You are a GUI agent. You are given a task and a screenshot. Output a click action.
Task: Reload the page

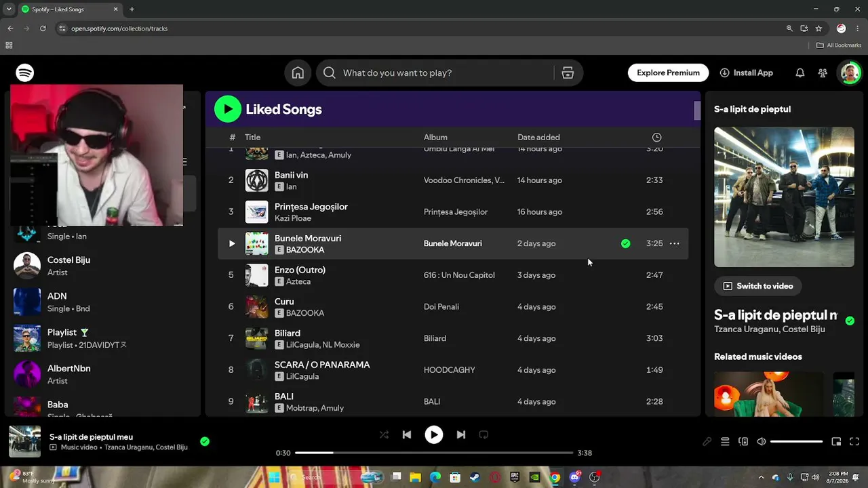coord(43,28)
